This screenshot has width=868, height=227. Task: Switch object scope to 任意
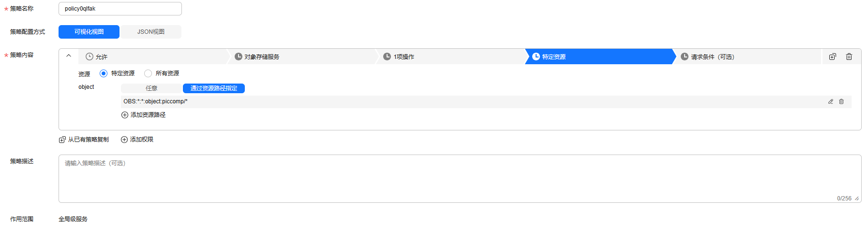(151, 88)
